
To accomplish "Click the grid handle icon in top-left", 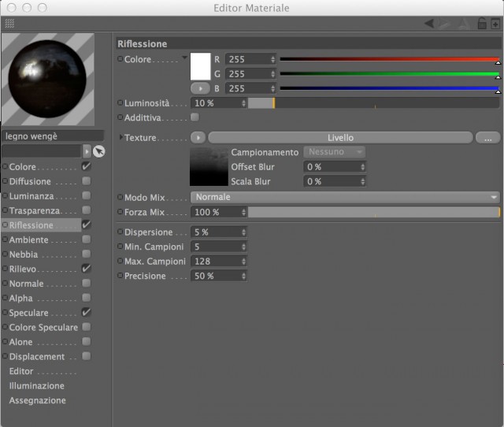I will 9,23.
